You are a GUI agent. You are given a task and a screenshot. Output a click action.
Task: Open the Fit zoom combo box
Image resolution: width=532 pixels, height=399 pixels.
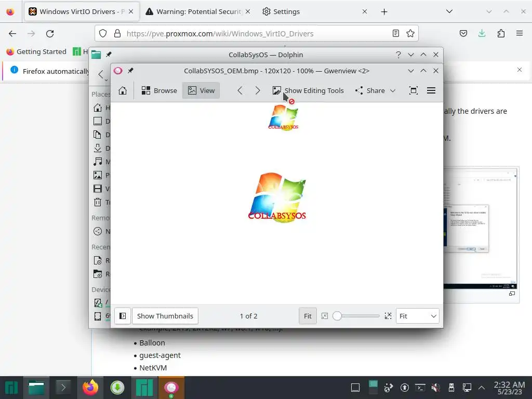tap(418, 316)
